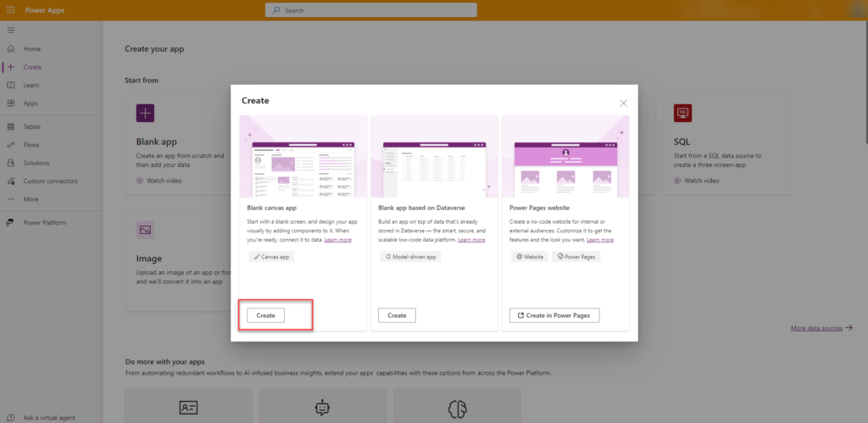
Task: Open Learn more link for Blank canvas app
Action: (x=337, y=240)
